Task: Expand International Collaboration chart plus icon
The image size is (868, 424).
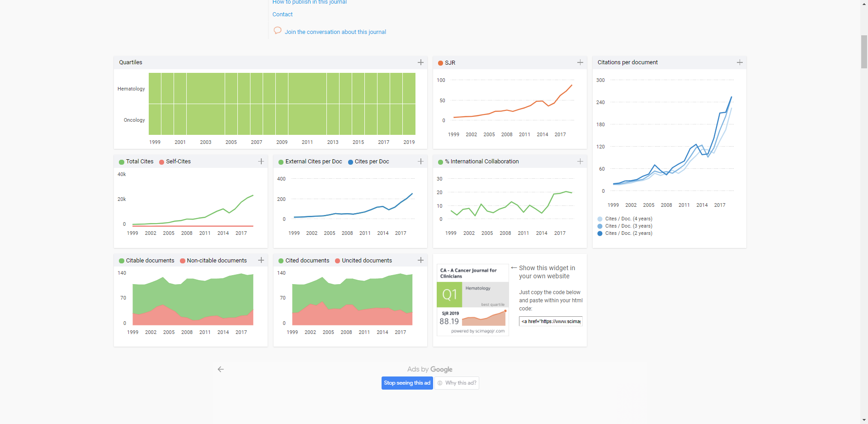Action: point(580,162)
